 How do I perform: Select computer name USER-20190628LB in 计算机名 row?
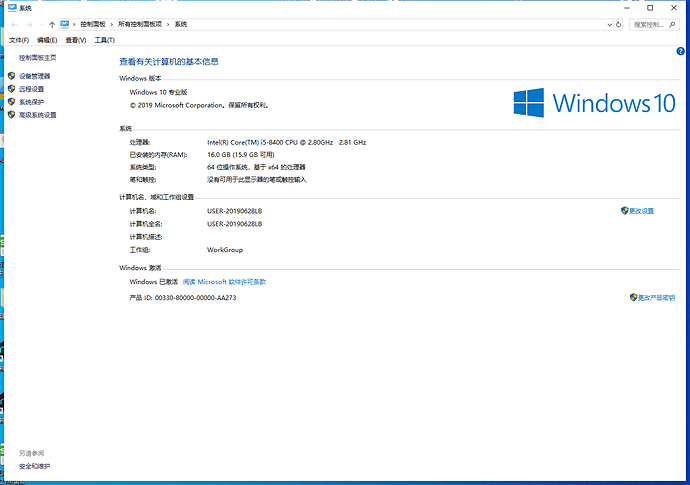pos(235,211)
